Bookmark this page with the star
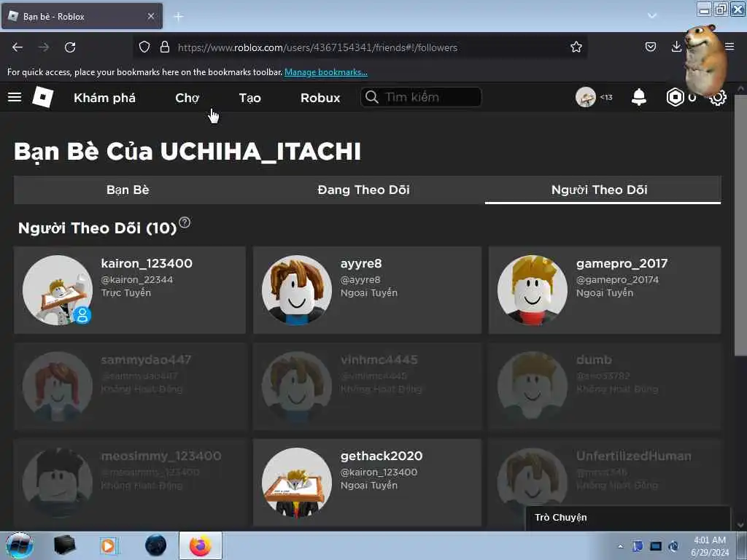The height and width of the screenshot is (560, 747). pyautogui.click(x=576, y=47)
